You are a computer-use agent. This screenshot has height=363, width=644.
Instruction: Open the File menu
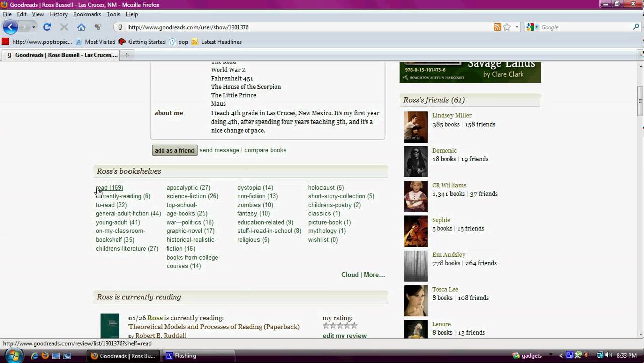pyautogui.click(x=7, y=14)
